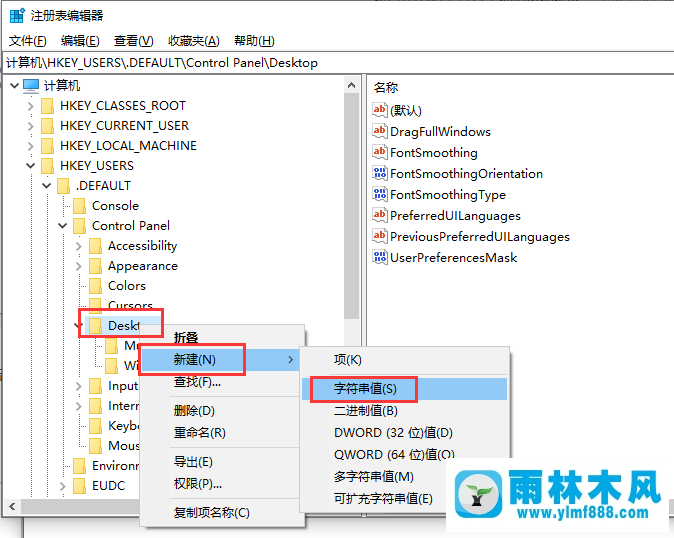Expand the Input key node
The width and height of the screenshot is (674, 538).
tap(79, 386)
